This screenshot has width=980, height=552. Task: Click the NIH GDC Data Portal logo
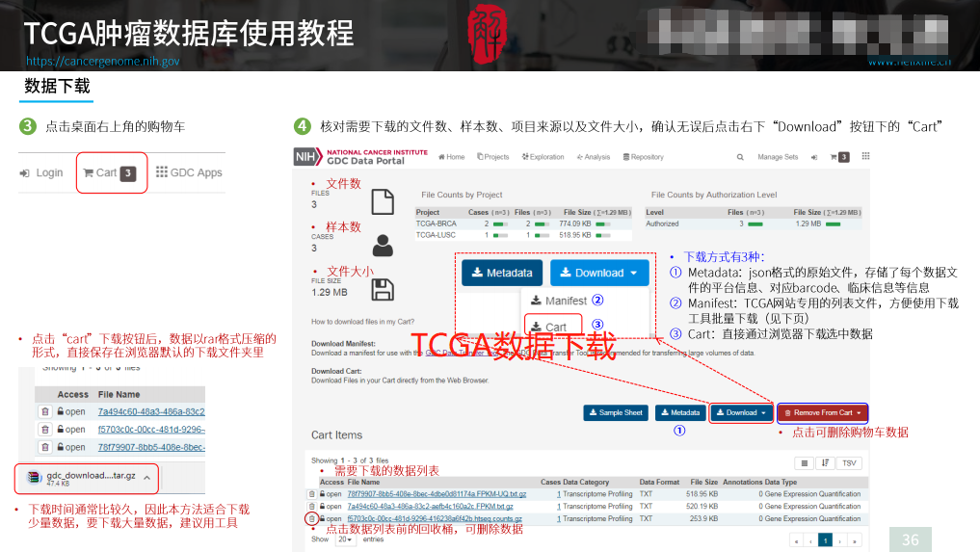(360, 157)
